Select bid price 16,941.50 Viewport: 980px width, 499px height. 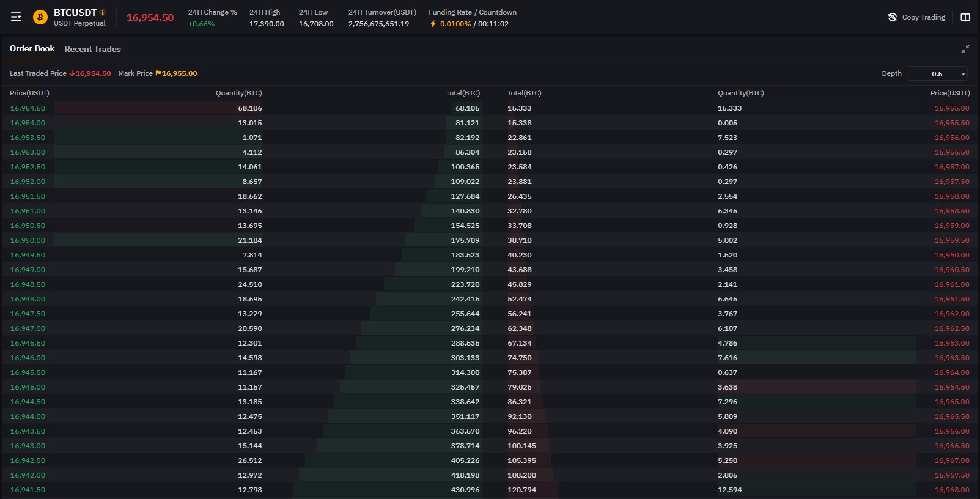(x=28, y=490)
